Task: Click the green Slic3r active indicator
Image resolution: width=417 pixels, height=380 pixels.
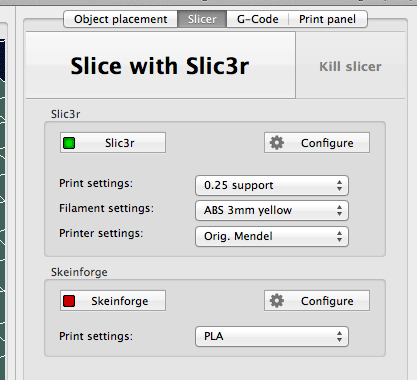Action: (x=69, y=143)
